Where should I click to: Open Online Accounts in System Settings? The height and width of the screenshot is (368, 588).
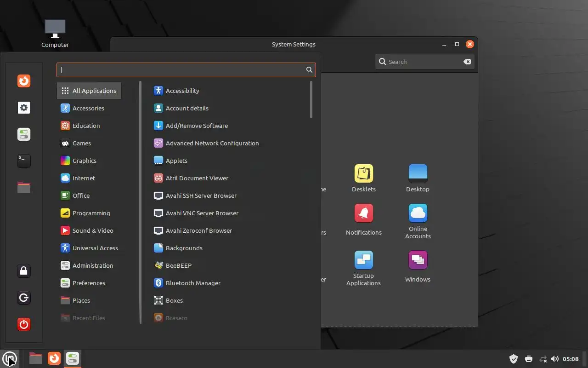point(418,222)
